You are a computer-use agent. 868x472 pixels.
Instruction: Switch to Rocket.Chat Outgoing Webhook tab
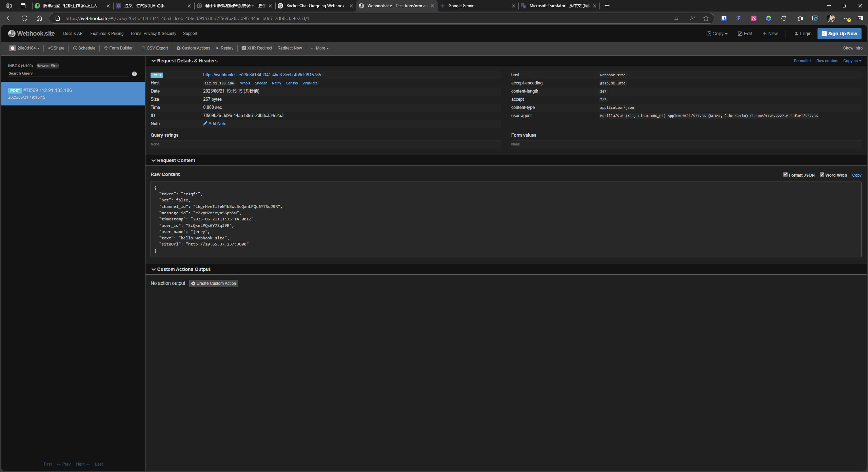(x=315, y=6)
